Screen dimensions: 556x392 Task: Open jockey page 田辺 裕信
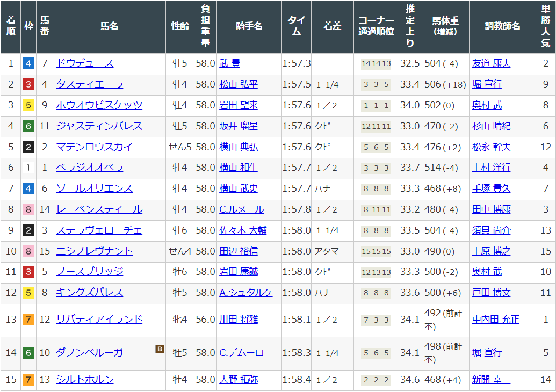tap(239, 251)
